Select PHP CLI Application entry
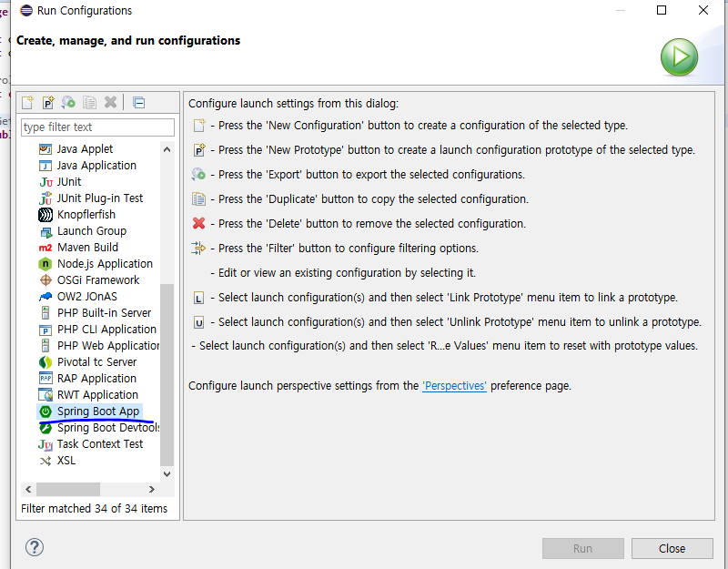The width and height of the screenshot is (728, 569). [x=106, y=330]
